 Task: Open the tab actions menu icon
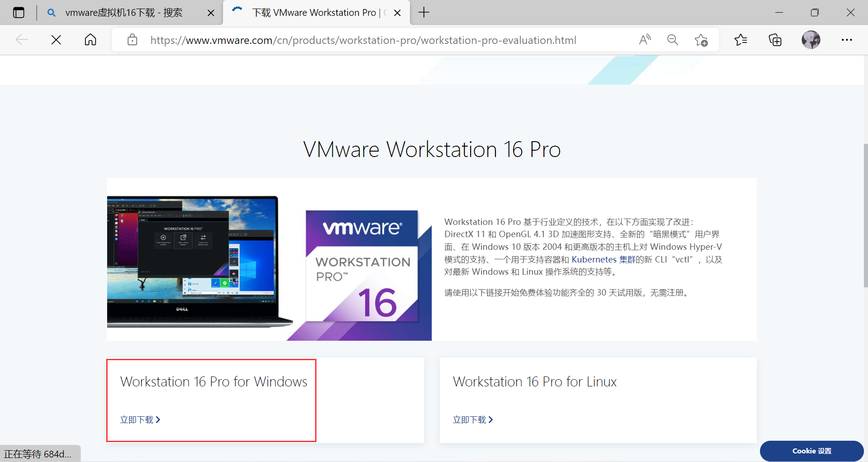(x=19, y=13)
